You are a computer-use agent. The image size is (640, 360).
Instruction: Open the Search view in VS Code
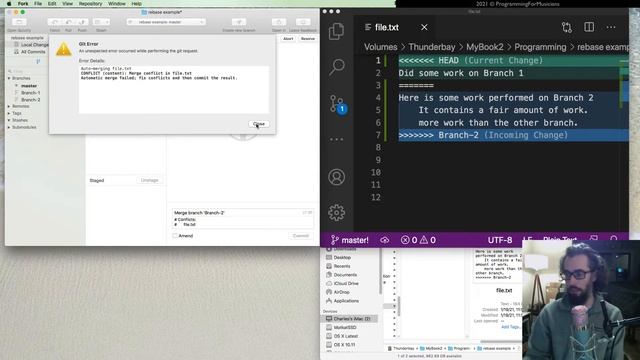coord(337,67)
